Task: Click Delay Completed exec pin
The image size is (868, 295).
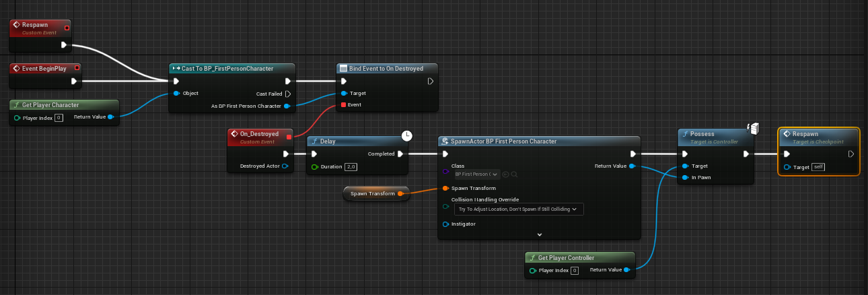Action: (x=400, y=154)
